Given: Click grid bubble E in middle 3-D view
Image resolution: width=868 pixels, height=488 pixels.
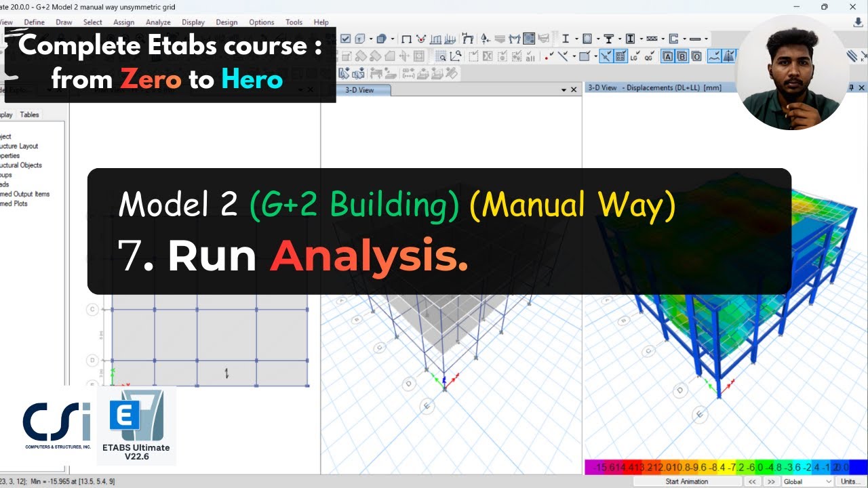Looking at the screenshot, I should tap(427, 406).
